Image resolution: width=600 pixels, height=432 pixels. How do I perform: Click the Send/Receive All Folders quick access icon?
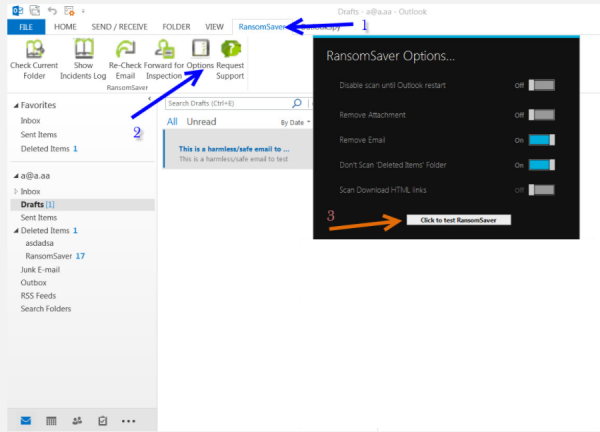click(35, 11)
